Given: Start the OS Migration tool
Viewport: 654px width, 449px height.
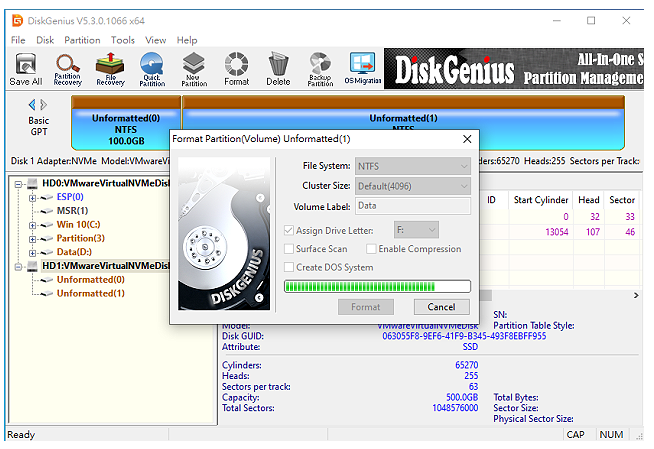Looking at the screenshot, I should (362, 69).
